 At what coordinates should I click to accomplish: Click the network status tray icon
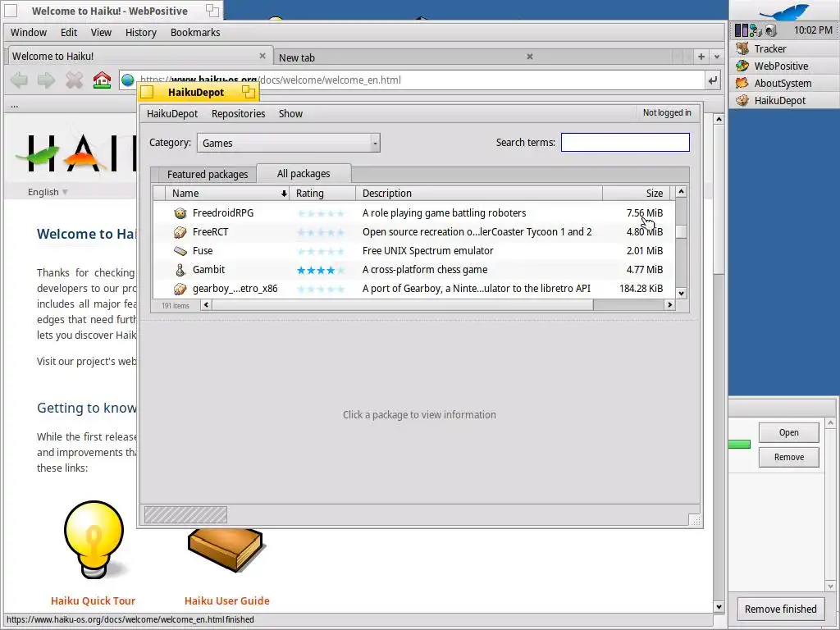click(756, 30)
